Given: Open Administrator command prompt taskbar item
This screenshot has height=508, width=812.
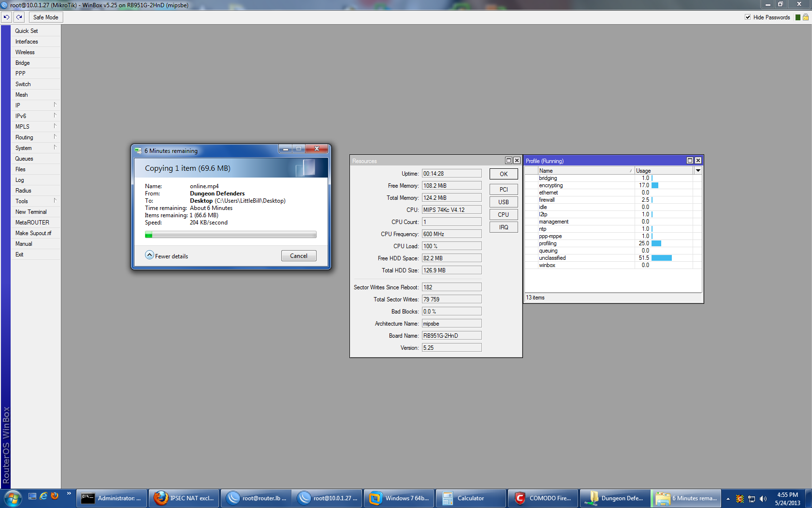Looking at the screenshot, I should 112,498.
